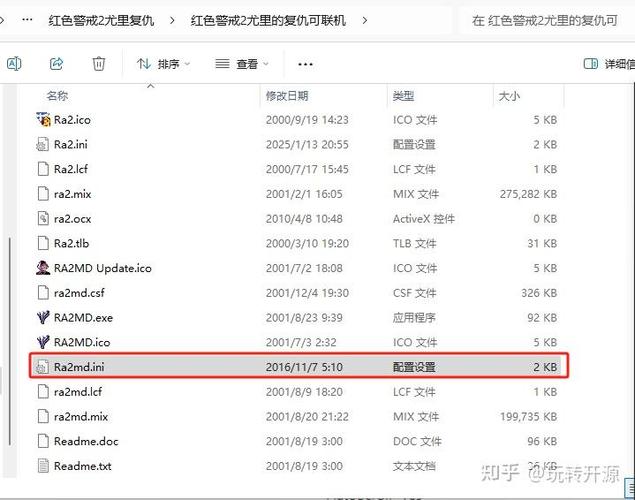Click file name Ra2md.ini
Screen dimensions: 635x500
79,367
